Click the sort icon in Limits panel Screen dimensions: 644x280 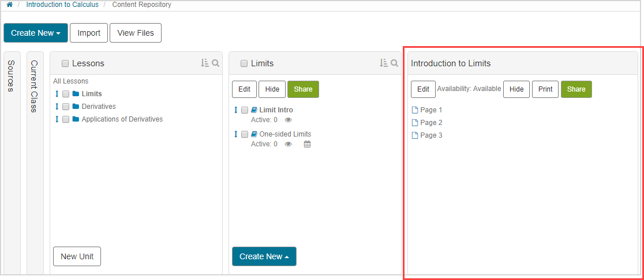(x=383, y=63)
